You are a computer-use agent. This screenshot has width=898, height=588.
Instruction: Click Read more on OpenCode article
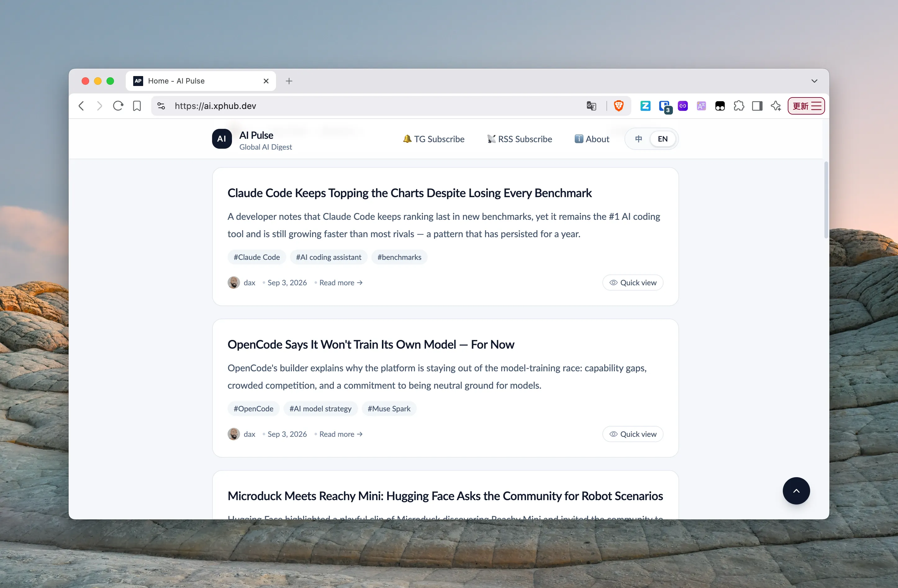pyautogui.click(x=341, y=434)
